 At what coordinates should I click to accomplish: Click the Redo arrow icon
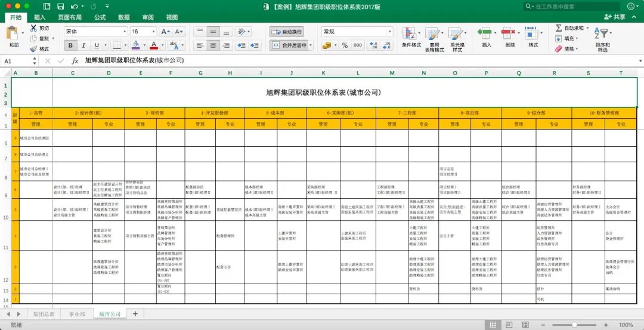(x=93, y=6)
